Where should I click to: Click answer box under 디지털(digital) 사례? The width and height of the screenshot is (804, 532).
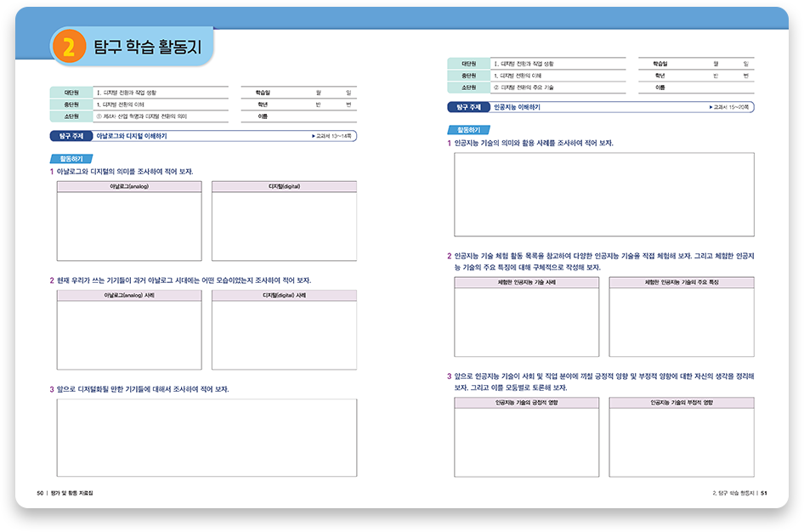[x=284, y=335]
